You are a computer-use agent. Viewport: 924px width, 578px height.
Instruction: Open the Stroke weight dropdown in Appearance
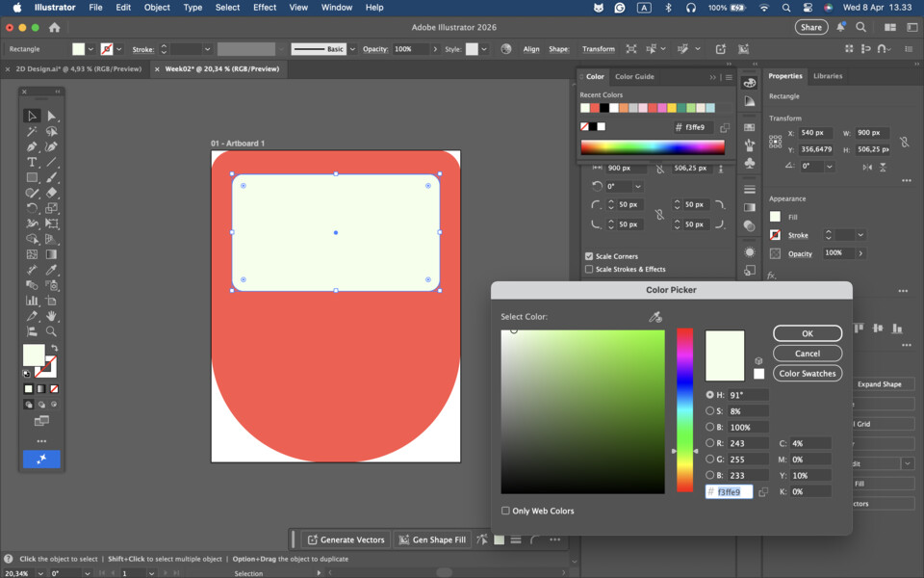(860, 235)
